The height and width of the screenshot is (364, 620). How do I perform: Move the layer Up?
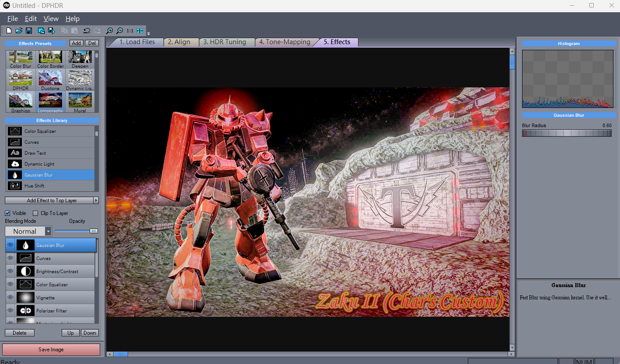click(x=70, y=333)
